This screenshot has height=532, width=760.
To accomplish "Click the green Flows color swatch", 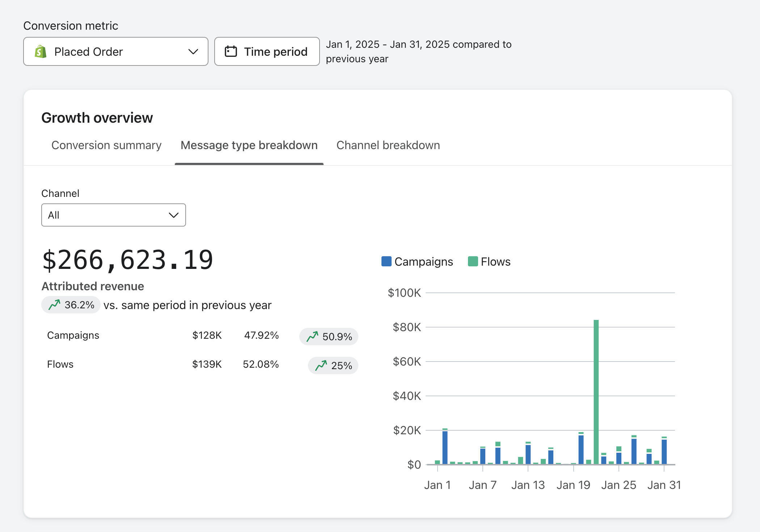I will [473, 261].
